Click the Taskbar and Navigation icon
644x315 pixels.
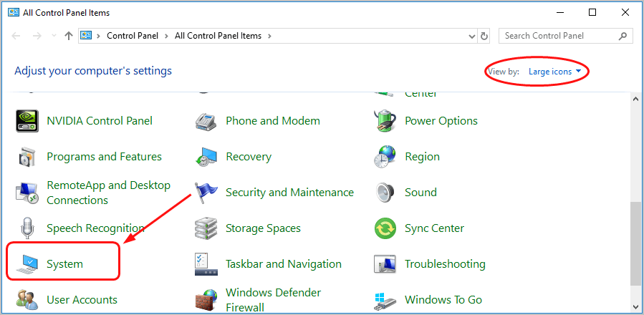click(x=206, y=264)
